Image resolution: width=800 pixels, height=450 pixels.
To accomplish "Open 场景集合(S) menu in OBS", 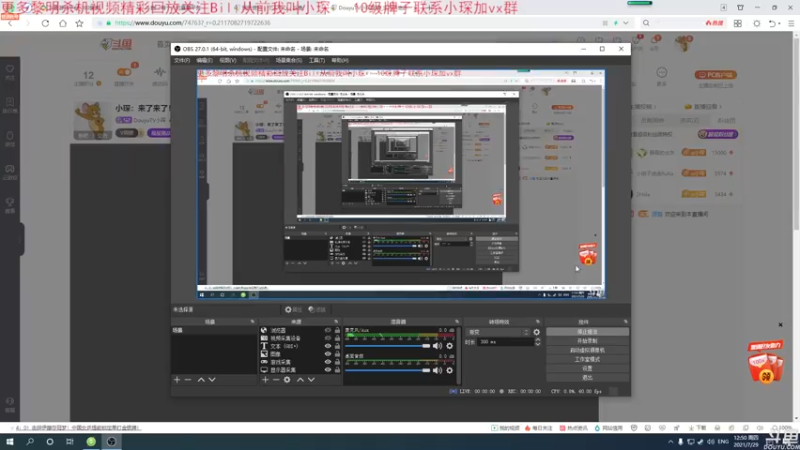I will pos(289,60).
